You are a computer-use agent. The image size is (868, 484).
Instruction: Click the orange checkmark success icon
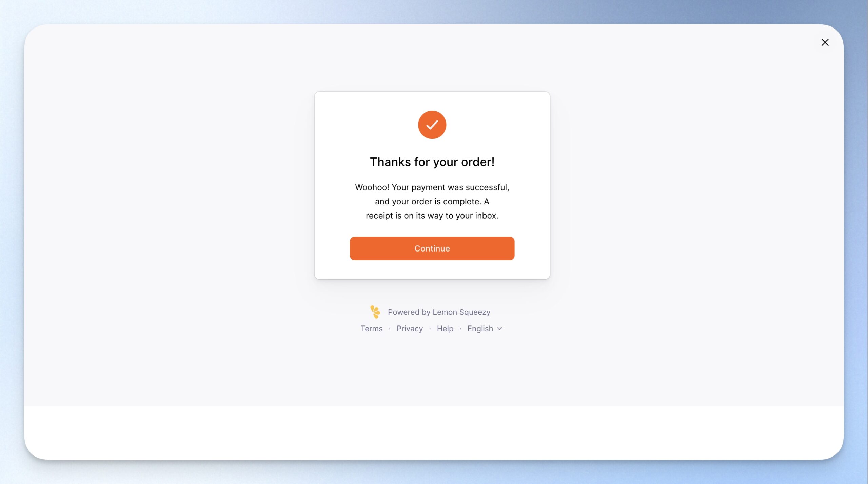point(432,125)
